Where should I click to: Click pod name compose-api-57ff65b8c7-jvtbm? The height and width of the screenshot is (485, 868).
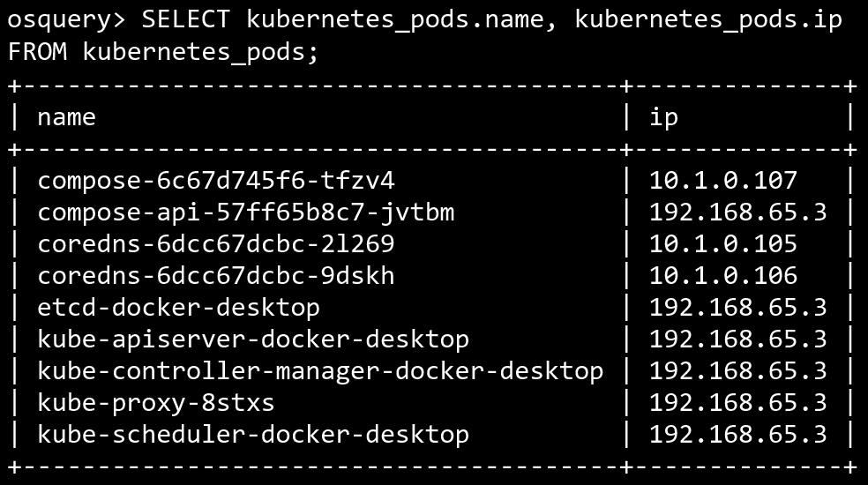click(x=246, y=213)
